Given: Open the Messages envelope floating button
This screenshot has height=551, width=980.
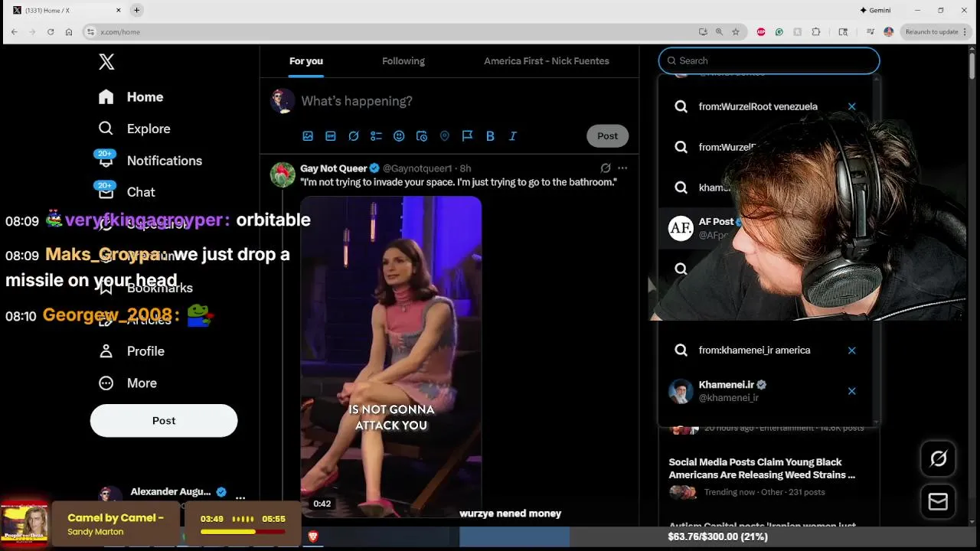Looking at the screenshot, I should 938,501.
